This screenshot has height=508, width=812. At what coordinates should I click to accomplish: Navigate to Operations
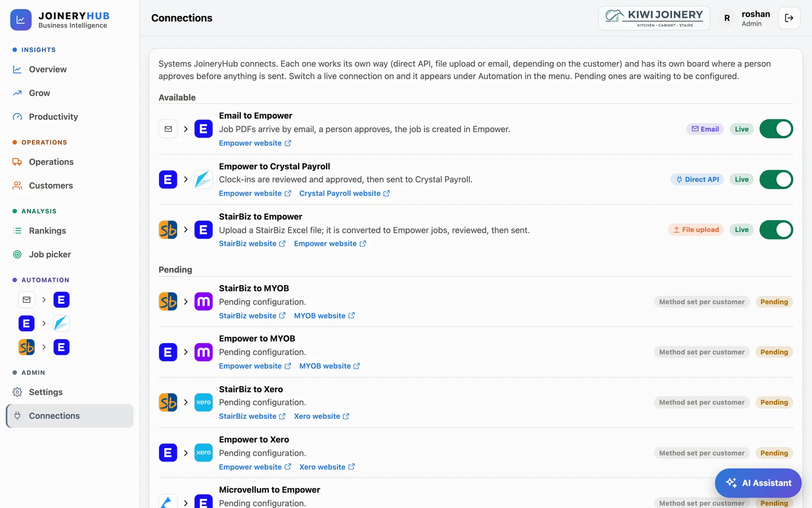pos(70,162)
